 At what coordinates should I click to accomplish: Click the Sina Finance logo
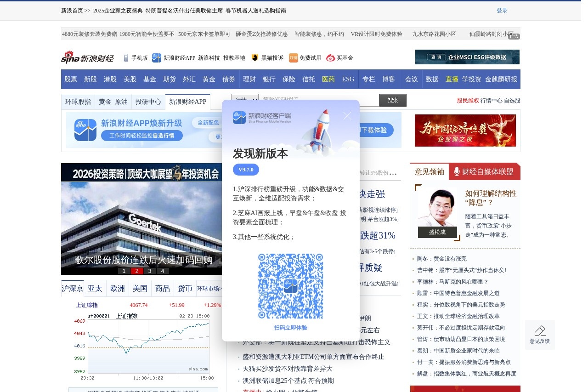[87, 57]
